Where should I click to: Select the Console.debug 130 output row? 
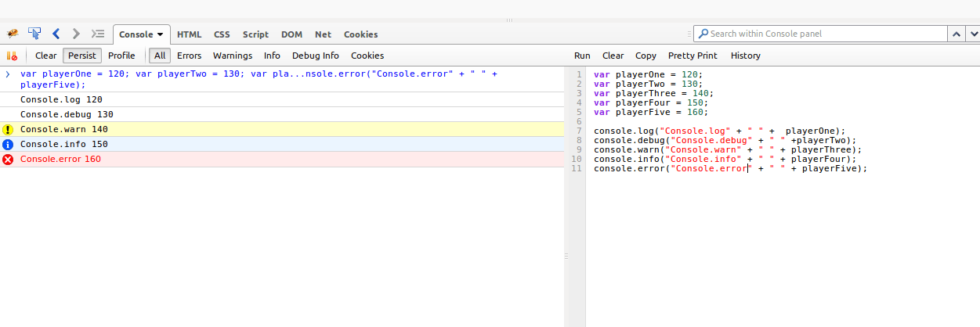pos(282,115)
